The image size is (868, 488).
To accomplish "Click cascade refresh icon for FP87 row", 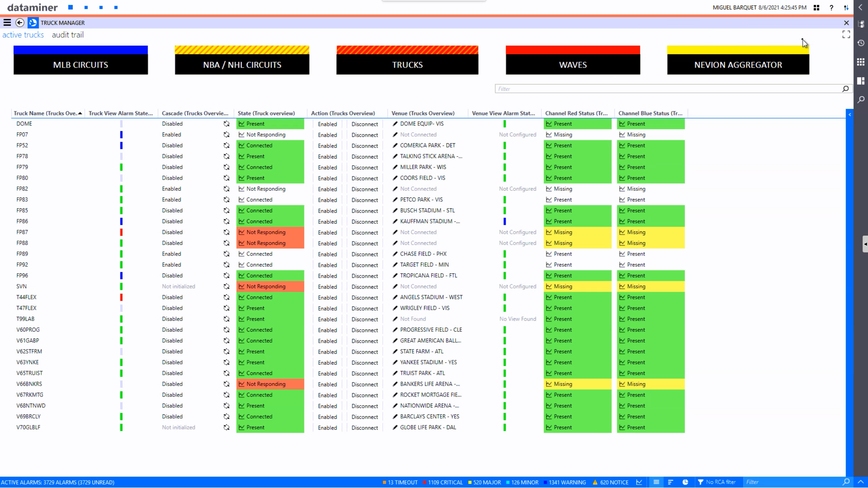I will pos(226,232).
